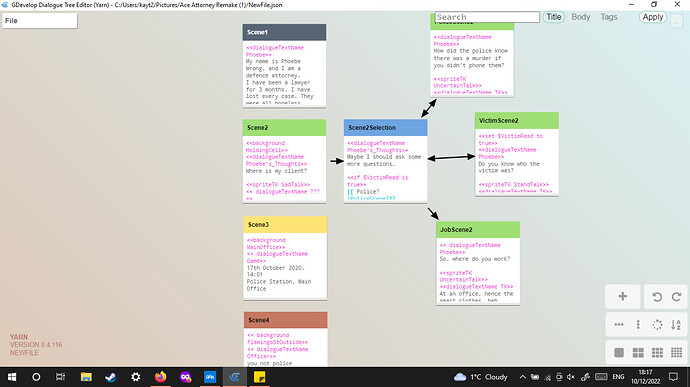Image resolution: width=690 pixels, height=387 pixels.
Task: Open the File menu
Action: tap(40, 21)
